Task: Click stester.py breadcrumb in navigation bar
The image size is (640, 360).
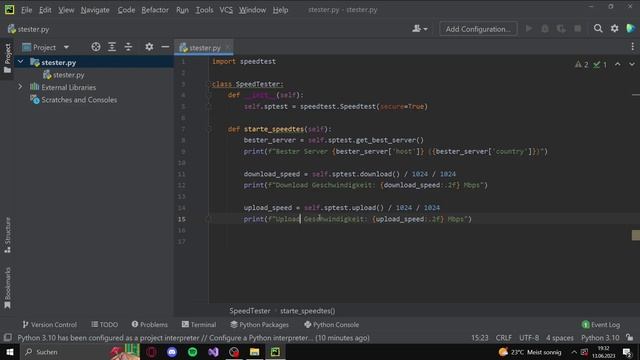Action: click(x=29, y=29)
